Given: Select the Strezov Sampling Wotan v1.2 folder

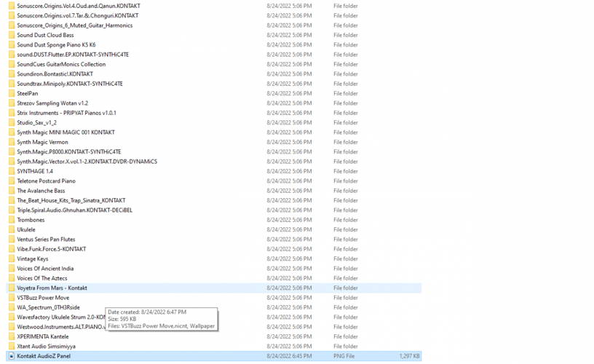Looking at the screenshot, I should coord(52,103).
